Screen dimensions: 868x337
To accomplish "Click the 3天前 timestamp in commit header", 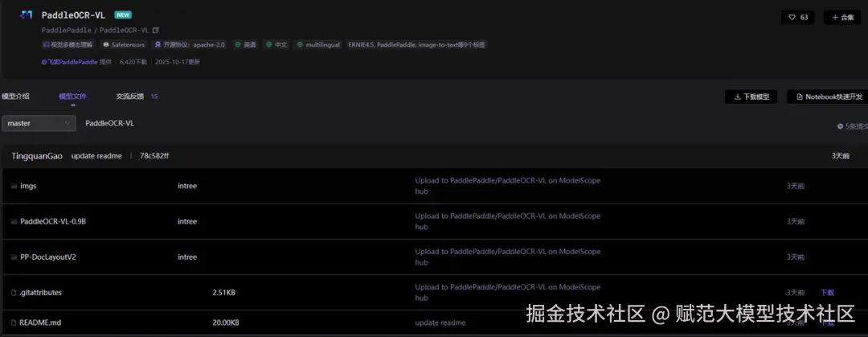I will point(841,156).
